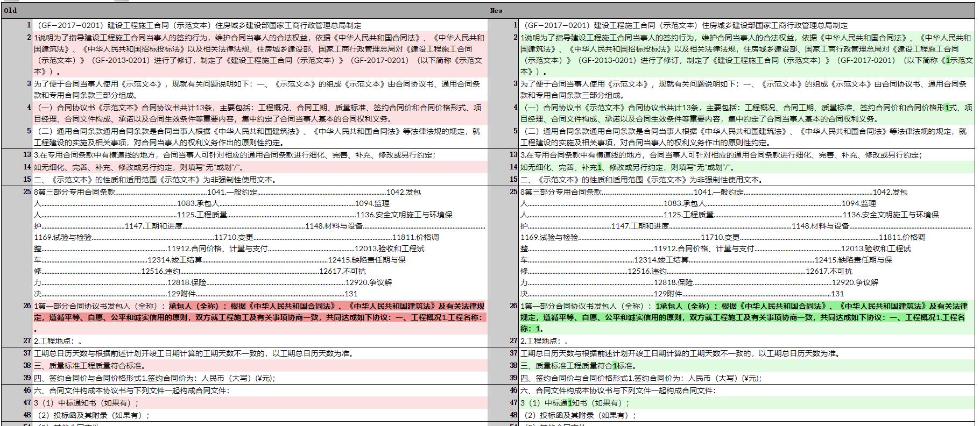Click line number 47 in Old pane gutter
Viewport: 980px width, 426px height.
point(27,403)
